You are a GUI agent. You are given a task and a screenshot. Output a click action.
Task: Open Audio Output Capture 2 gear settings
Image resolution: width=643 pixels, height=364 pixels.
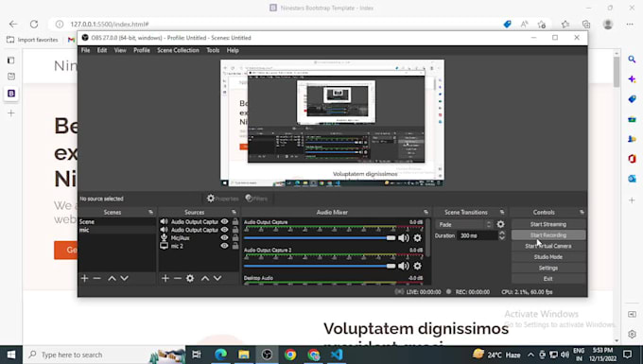pyautogui.click(x=417, y=266)
